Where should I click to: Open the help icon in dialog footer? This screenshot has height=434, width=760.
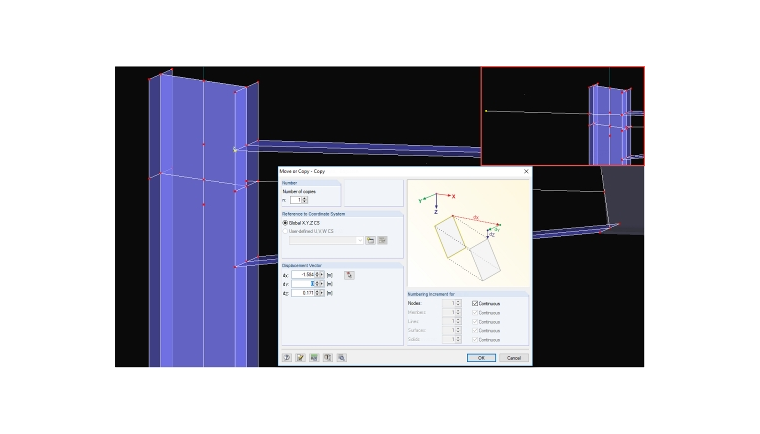coord(287,357)
